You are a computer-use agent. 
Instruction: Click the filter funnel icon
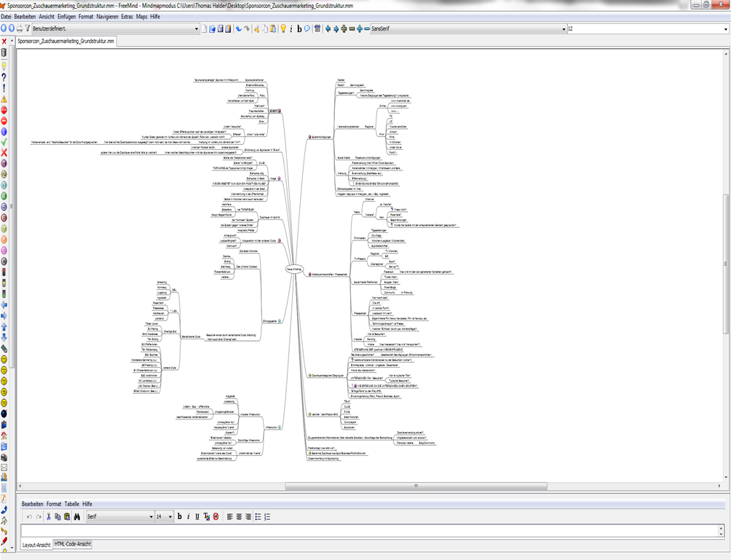[x=28, y=28]
